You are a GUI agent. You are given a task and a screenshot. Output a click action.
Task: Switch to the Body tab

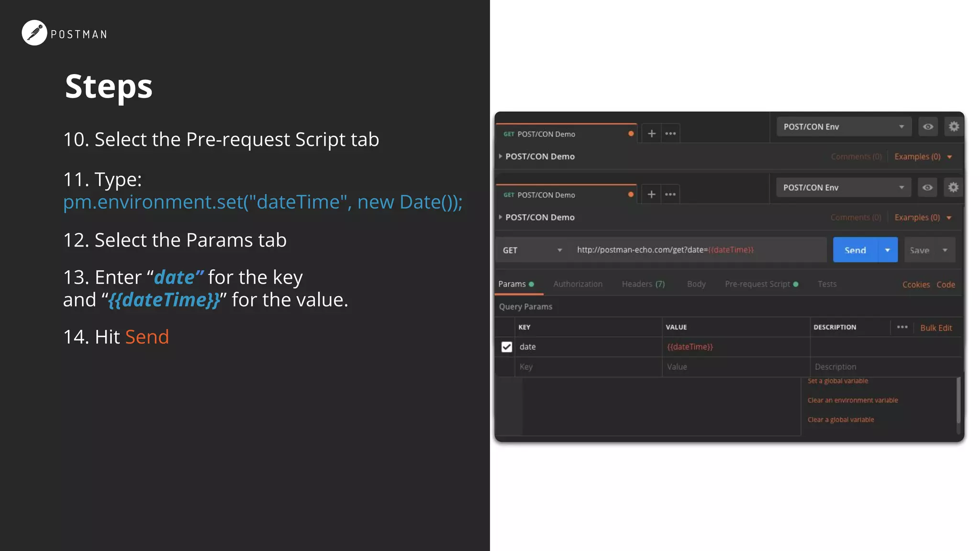(x=696, y=284)
